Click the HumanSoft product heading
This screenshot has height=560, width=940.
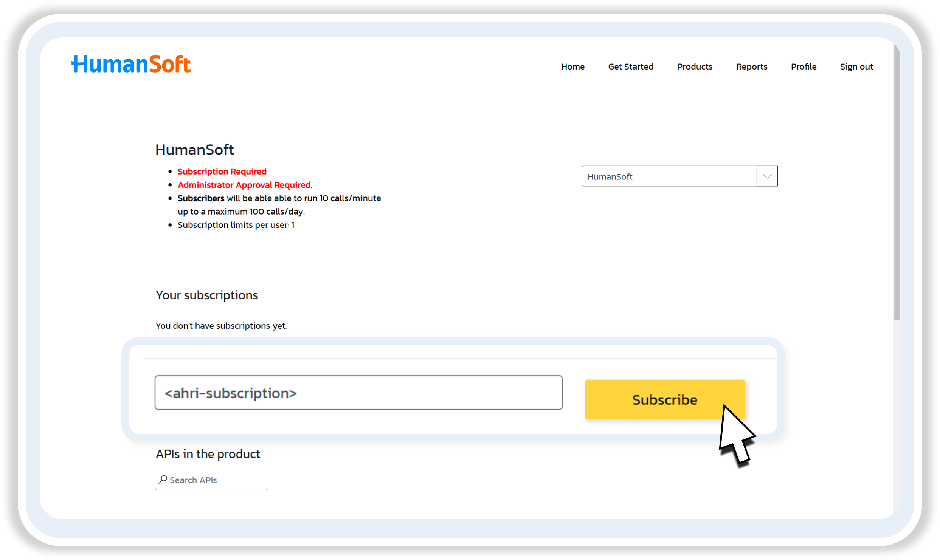pyautogui.click(x=194, y=150)
